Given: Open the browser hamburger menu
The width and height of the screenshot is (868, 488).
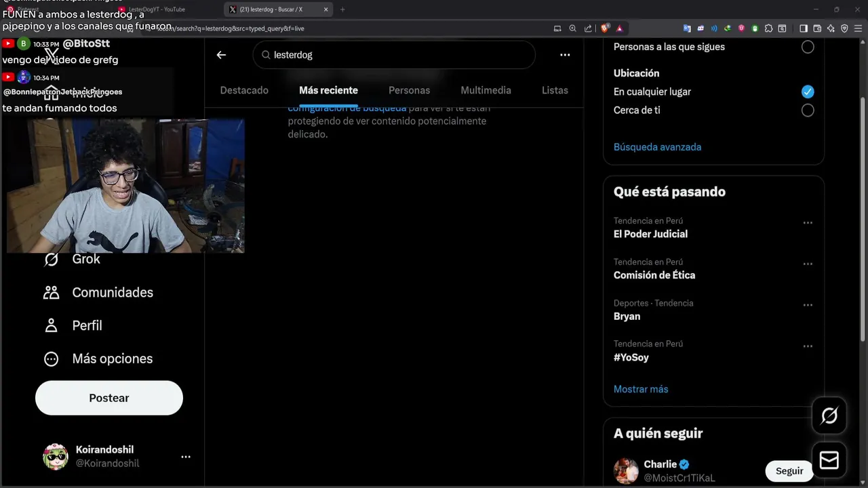Looking at the screenshot, I should 858,28.
